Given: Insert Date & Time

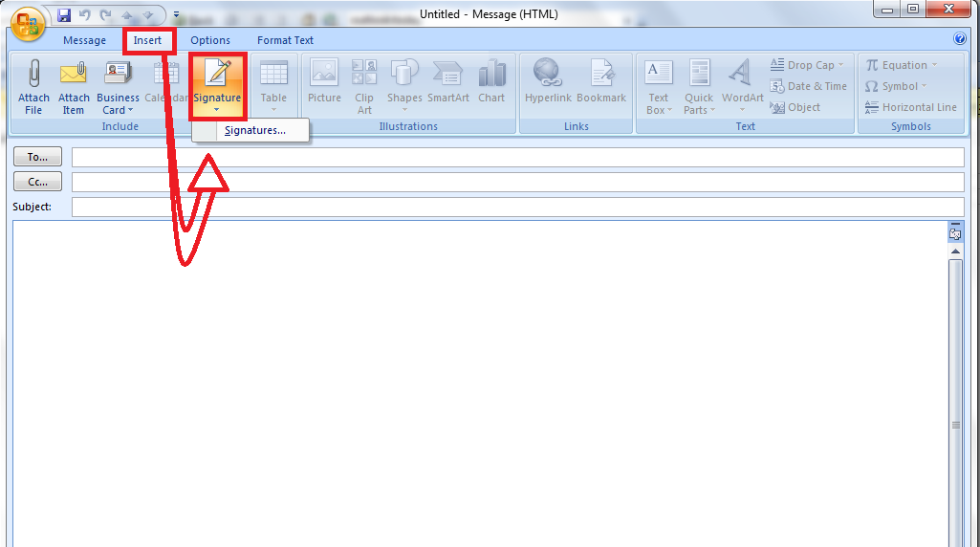Looking at the screenshot, I should click(809, 86).
